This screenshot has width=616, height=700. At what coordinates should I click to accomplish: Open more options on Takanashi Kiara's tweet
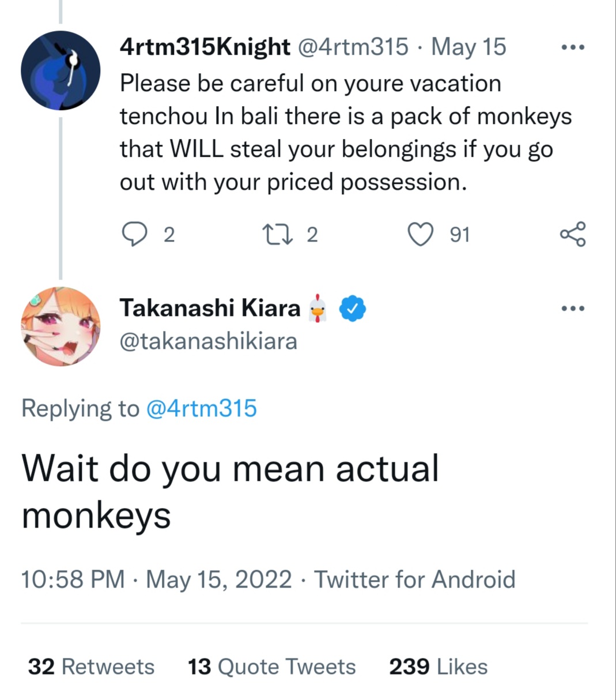(x=573, y=308)
